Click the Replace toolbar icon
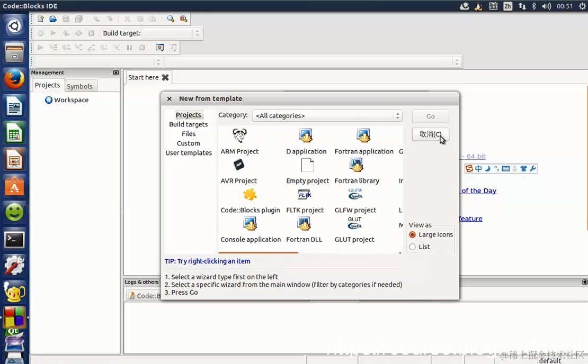Viewport: 588px width, 364px height. [183, 19]
